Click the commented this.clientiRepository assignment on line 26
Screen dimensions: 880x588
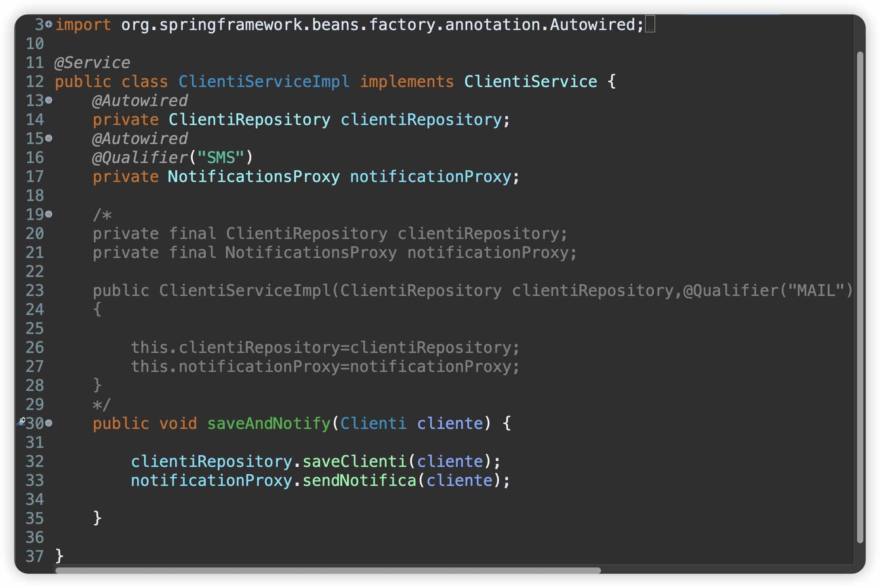325,347
